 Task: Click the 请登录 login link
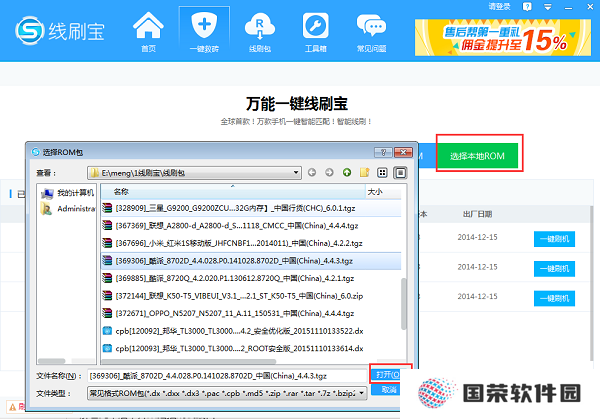coord(500,7)
